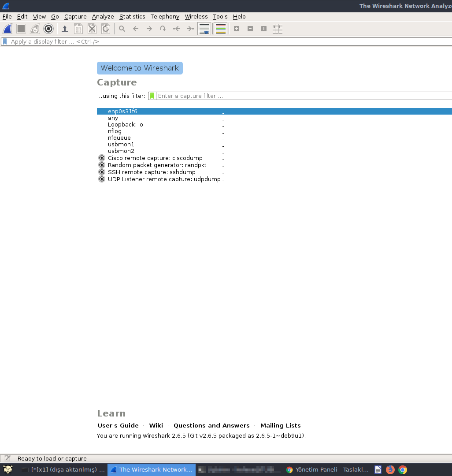Open the Wiki link
452x476 pixels.
click(156, 426)
